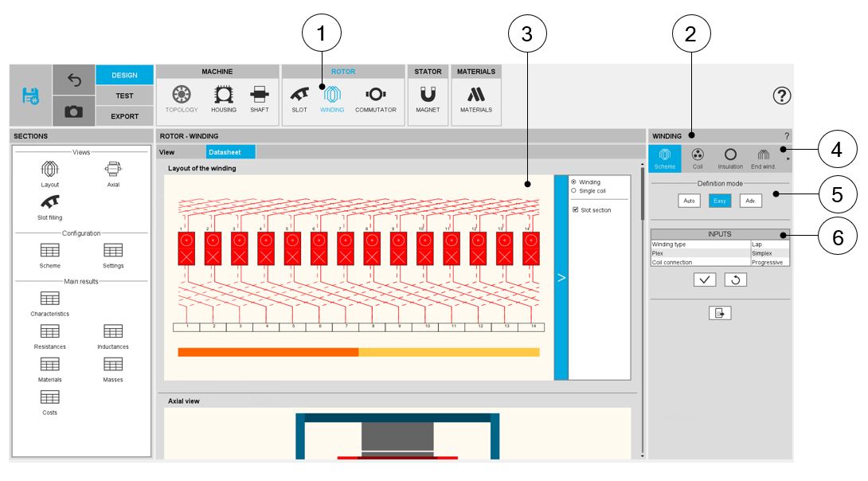This screenshot has width=868, height=481.
Task: Choose Easy definition mode
Action: [x=720, y=201]
